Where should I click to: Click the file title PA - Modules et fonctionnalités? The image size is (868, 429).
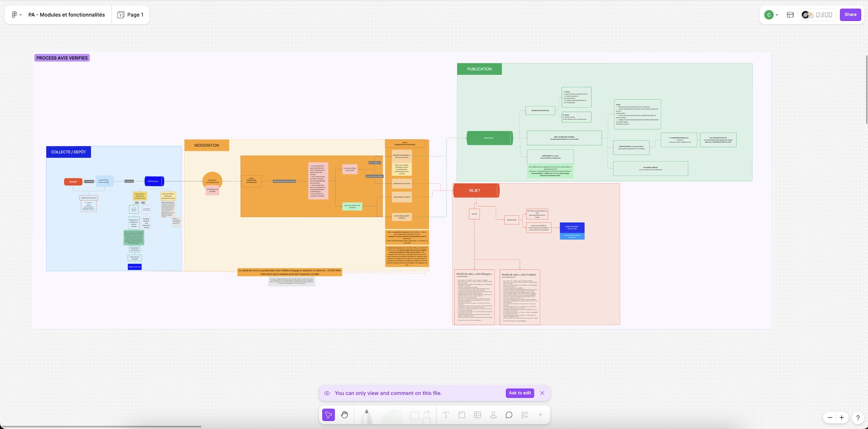[x=66, y=15]
